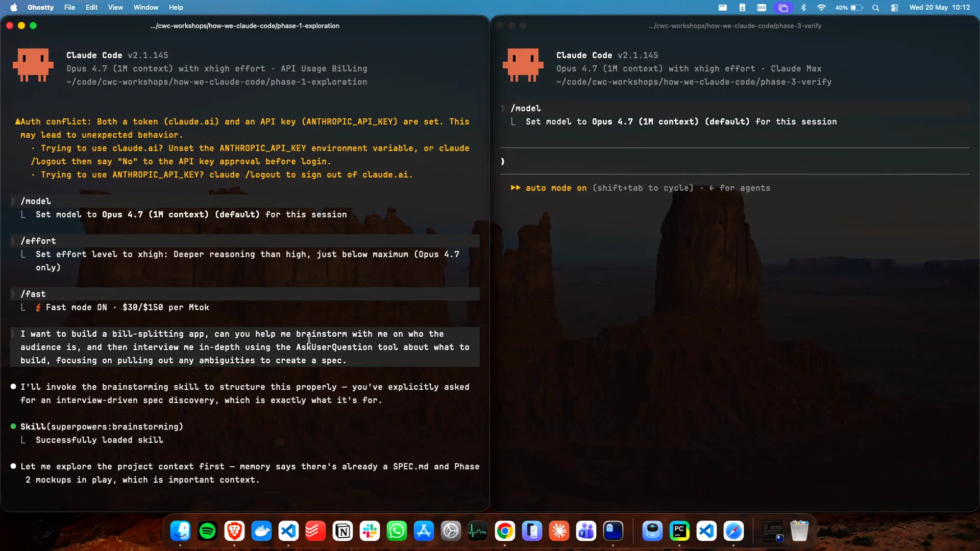The height and width of the screenshot is (551, 980).
Task: Open the View menu
Action: (115, 8)
